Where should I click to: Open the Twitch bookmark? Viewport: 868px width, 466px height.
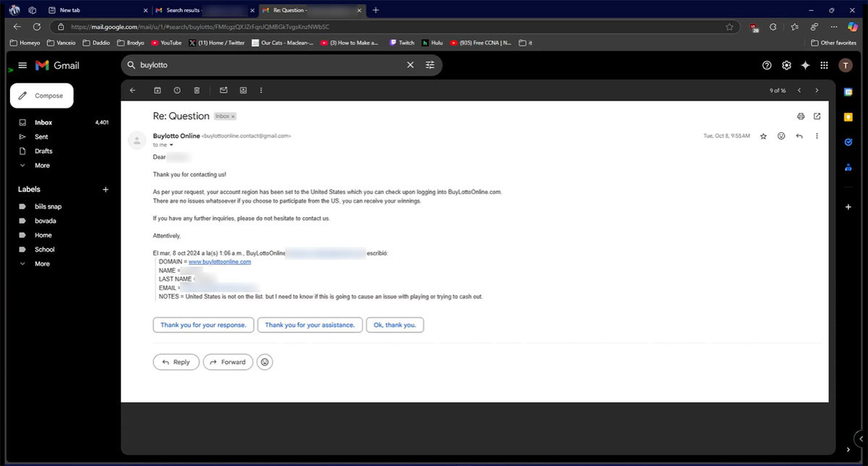tap(402, 43)
